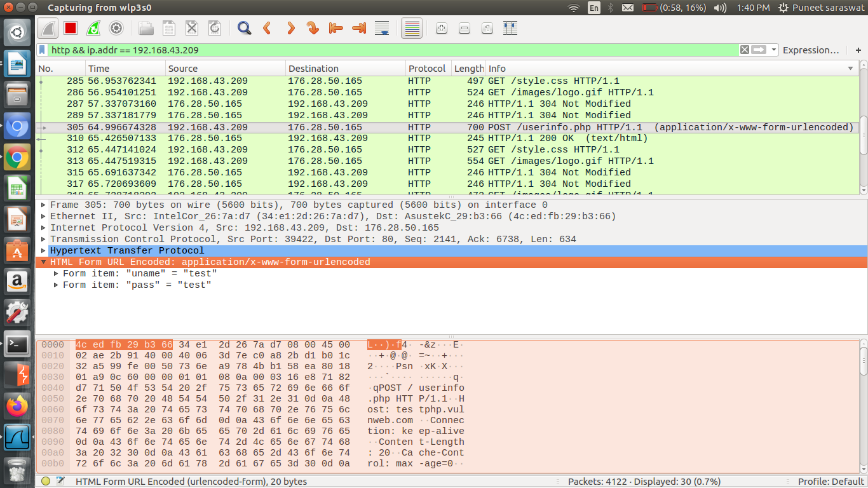Sort packets by the Protocol column
Viewport: 868px width, 488px height.
(x=427, y=69)
